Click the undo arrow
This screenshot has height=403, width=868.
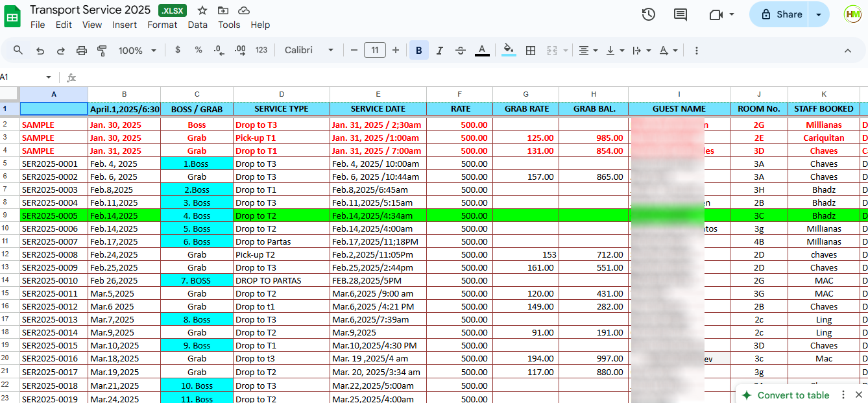pos(40,51)
